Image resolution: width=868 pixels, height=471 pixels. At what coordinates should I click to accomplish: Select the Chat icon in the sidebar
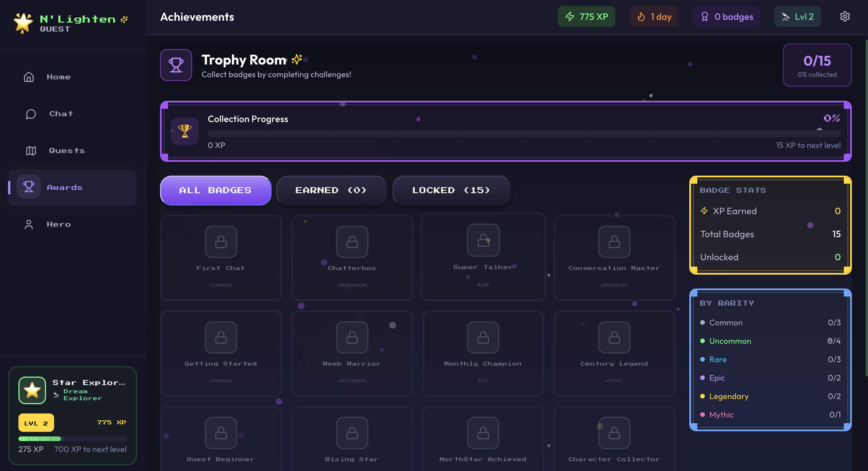30,114
